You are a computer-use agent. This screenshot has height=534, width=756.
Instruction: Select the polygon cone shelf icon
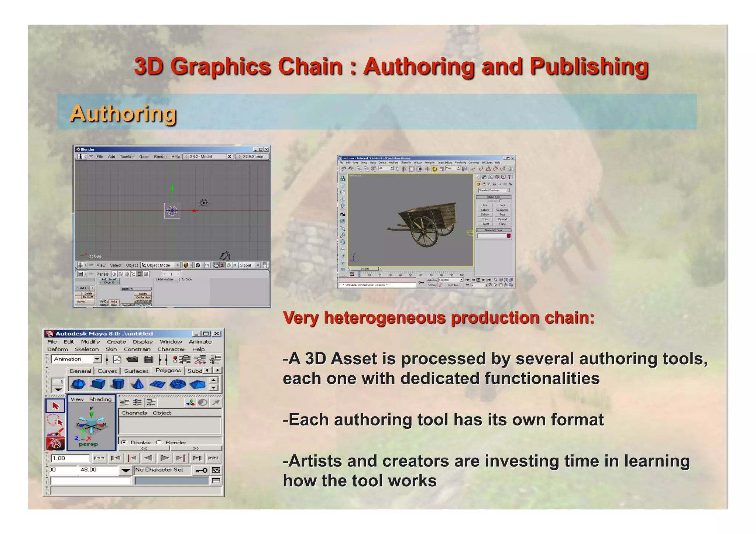pos(138,384)
